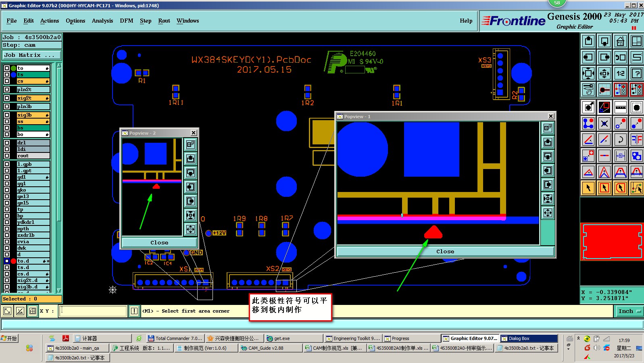This screenshot has width=644, height=363.
Task: Click the 'gko' layer name row
Action: pos(33,190)
